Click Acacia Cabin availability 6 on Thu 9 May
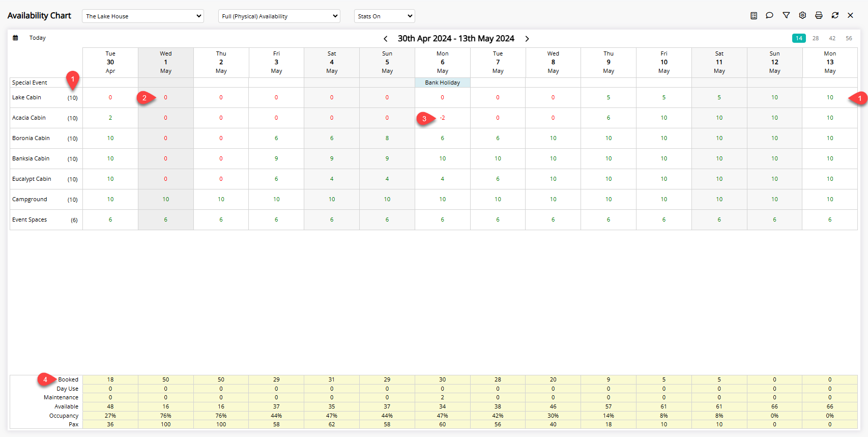 point(609,118)
